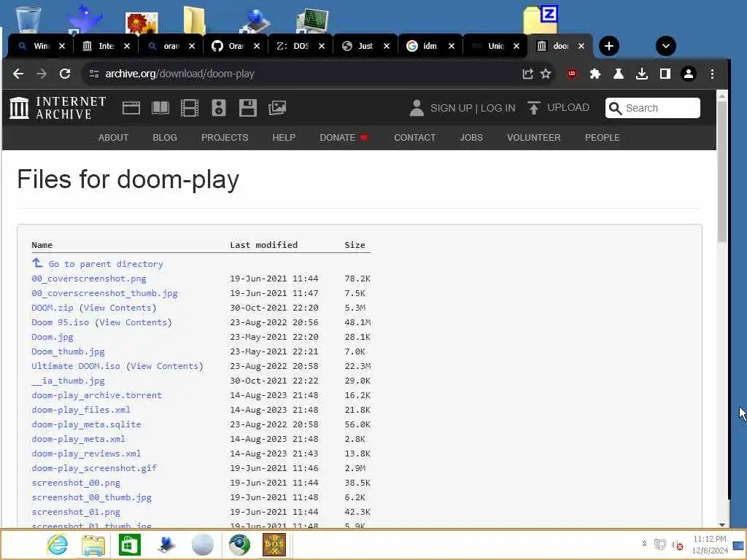Image resolution: width=747 pixels, height=560 pixels.
Task: Download DOOM.zip file
Action: tap(53, 308)
